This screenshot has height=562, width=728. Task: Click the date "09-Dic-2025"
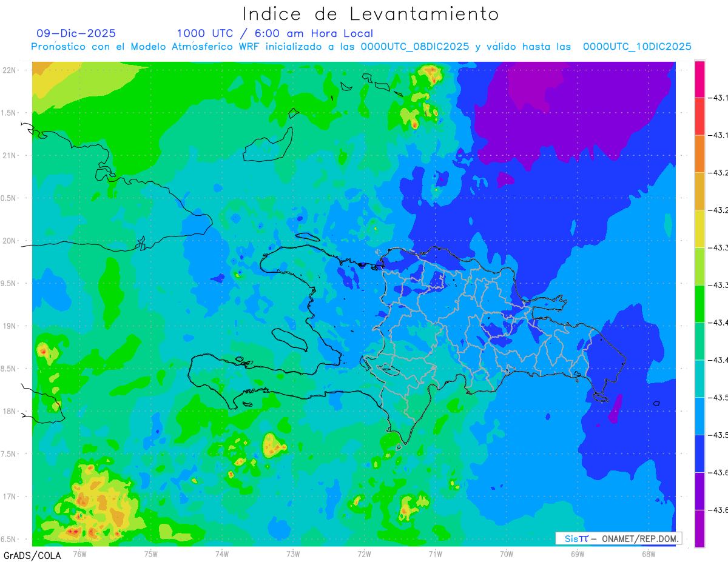76,33
